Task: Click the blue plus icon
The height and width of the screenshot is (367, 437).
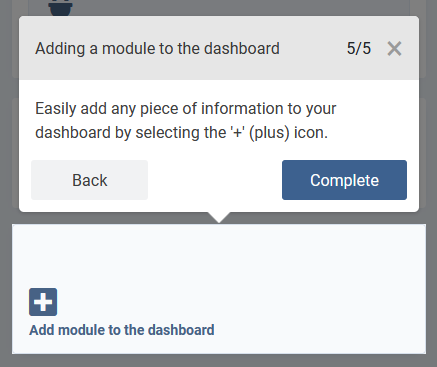Action: [43, 302]
